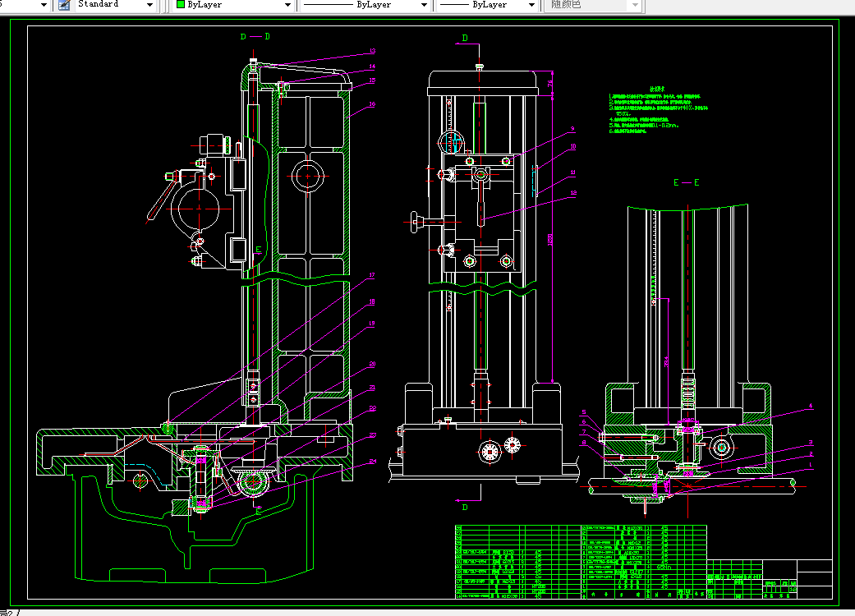Select part balloon number 11

pos(572,172)
